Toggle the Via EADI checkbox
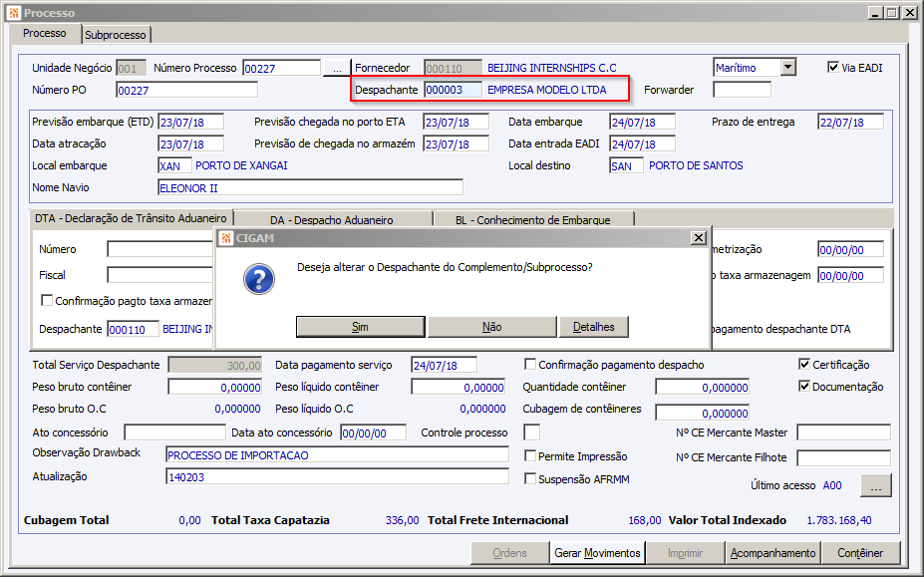The width and height of the screenshot is (924, 577). (833, 67)
